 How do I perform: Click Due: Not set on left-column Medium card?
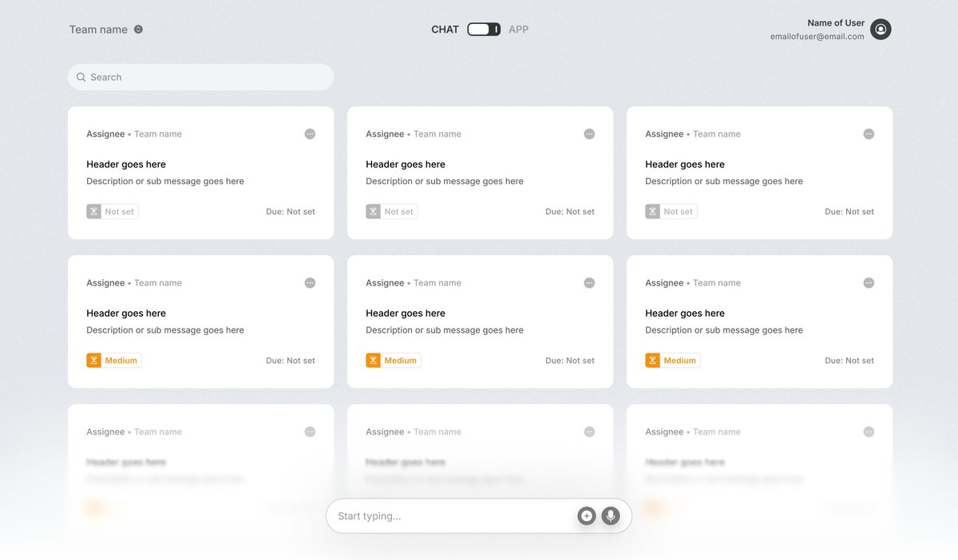tap(291, 361)
